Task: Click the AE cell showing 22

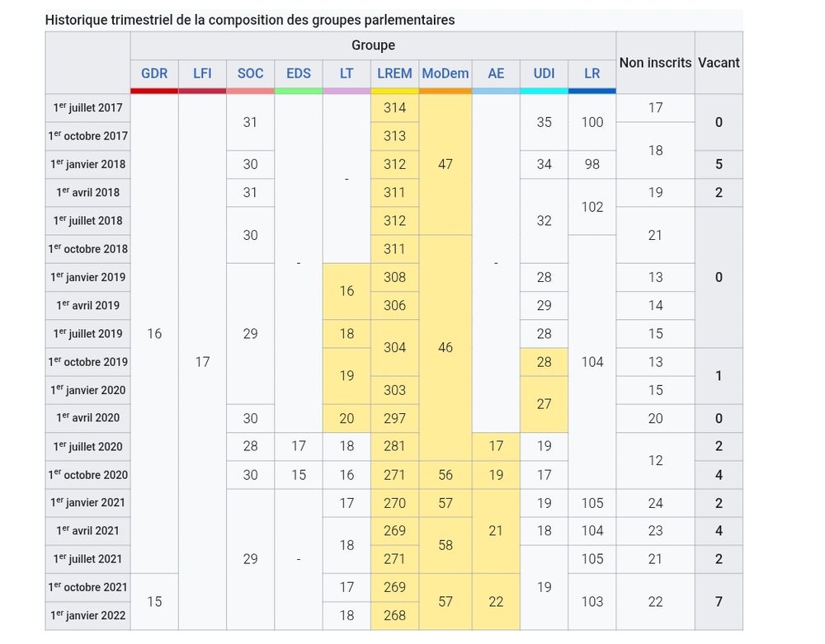Action: [496, 601]
